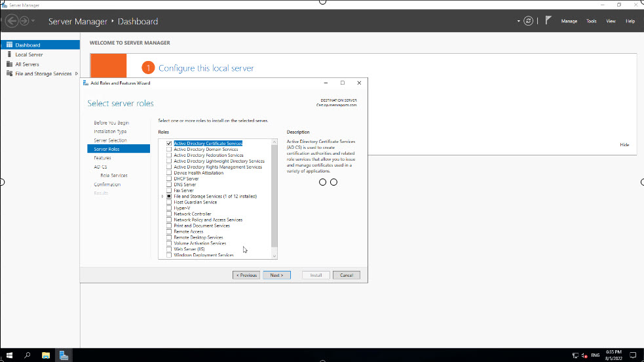The height and width of the screenshot is (362, 644).
Task: Select the Volume Activation Services row
Action: click(x=200, y=243)
